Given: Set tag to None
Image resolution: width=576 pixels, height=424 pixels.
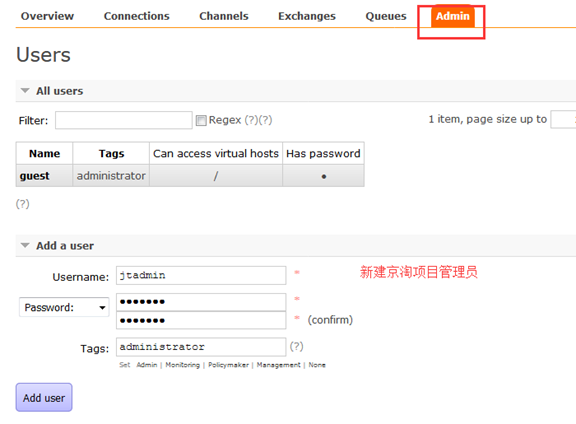Looking at the screenshot, I should tap(317, 365).
